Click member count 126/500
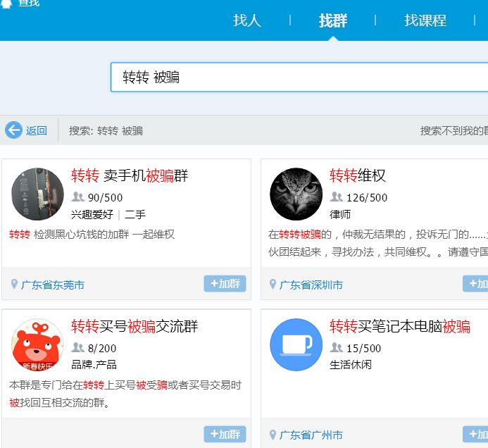This screenshot has width=488, height=448. click(x=367, y=197)
